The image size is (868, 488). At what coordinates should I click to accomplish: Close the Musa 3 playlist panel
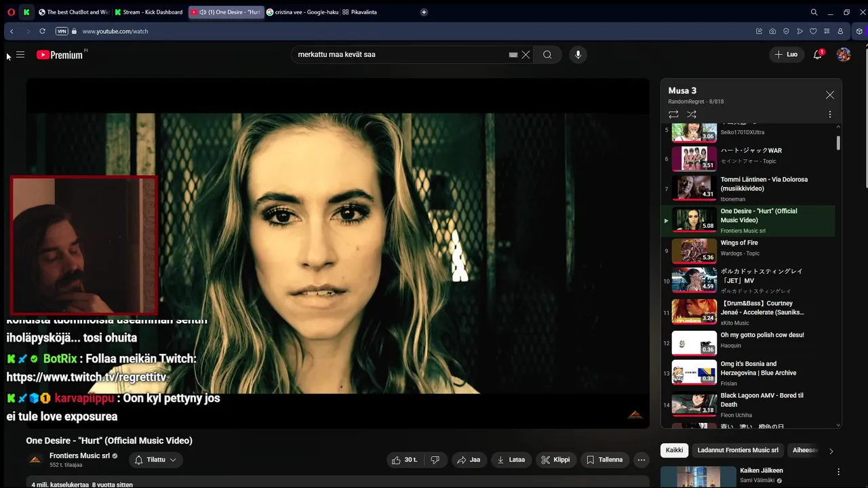click(x=830, y=95)
